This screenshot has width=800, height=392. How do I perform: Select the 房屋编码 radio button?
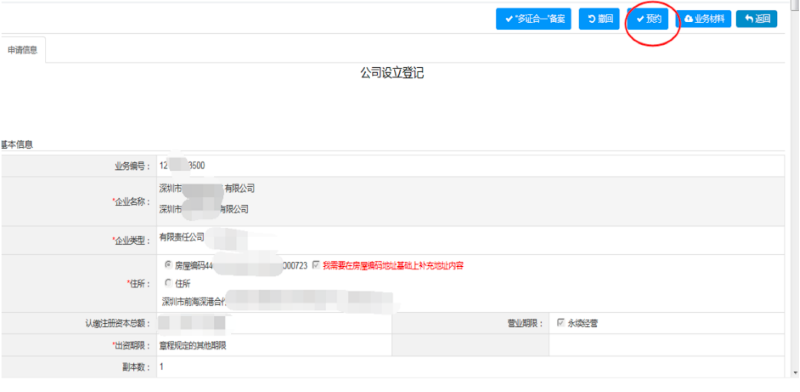(168, 265)
